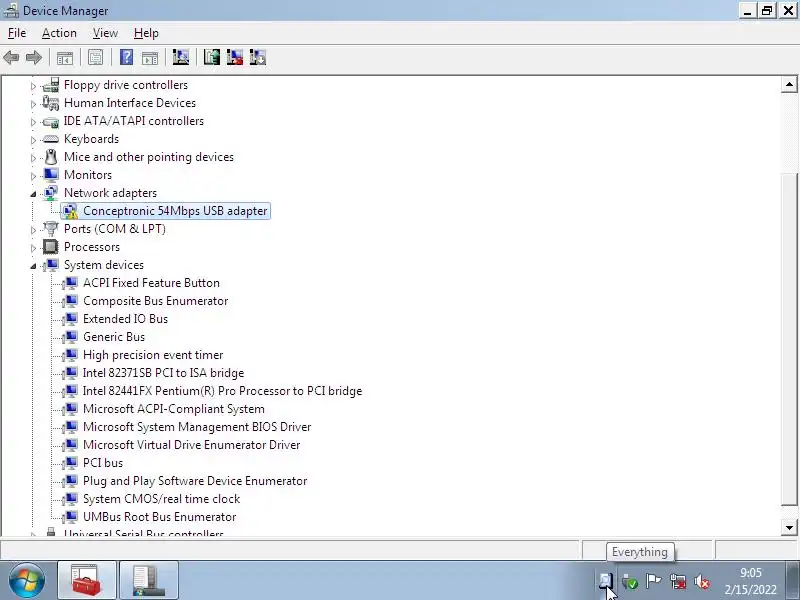Image resolution: width=800 pixels, height=600 pixels.
Task: Click Update Driver Software toolbar icon
Action: click(211, 57)
